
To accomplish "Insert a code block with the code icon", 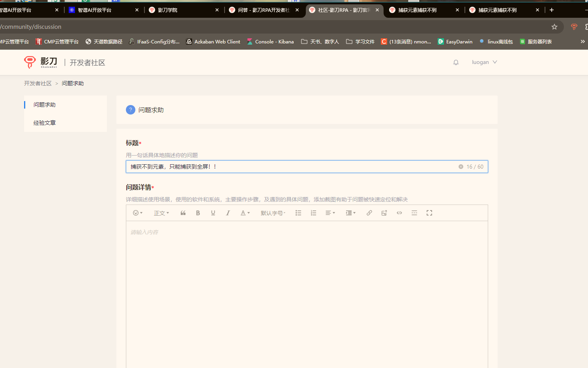I will click(399, 213).
